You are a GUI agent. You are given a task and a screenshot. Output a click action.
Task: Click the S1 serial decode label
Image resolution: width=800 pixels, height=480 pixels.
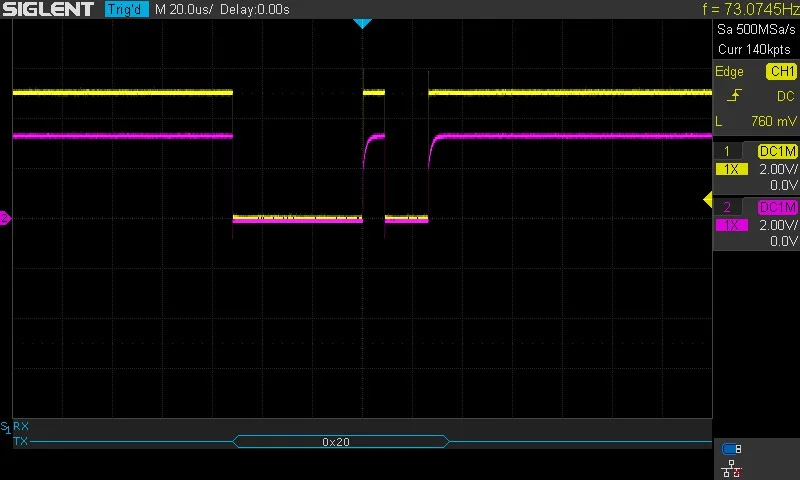[5, 428]
